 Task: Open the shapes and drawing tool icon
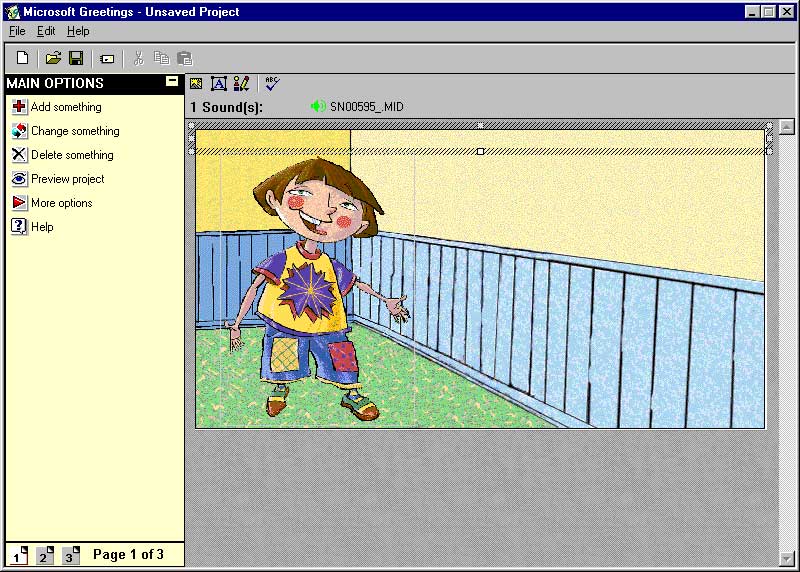(241, 84)
